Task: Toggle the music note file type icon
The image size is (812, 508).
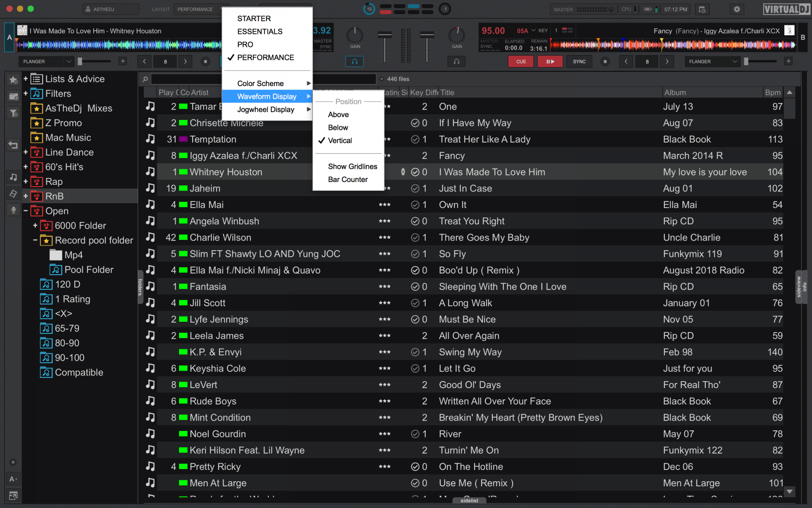Action: pos(13,177)
